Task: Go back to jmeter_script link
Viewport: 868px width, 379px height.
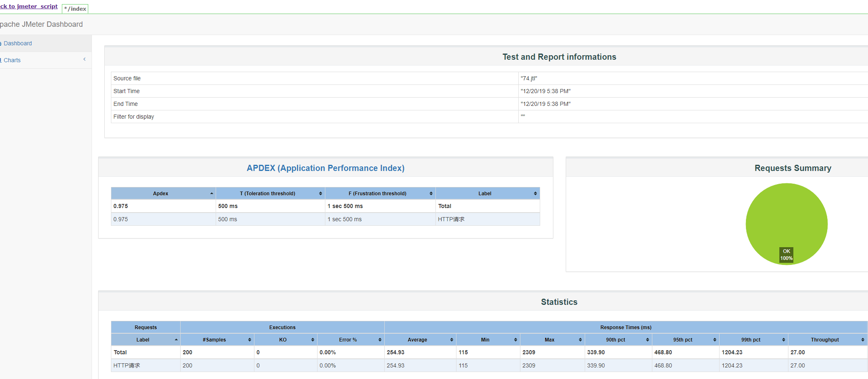Action: (x=29, y=6)
